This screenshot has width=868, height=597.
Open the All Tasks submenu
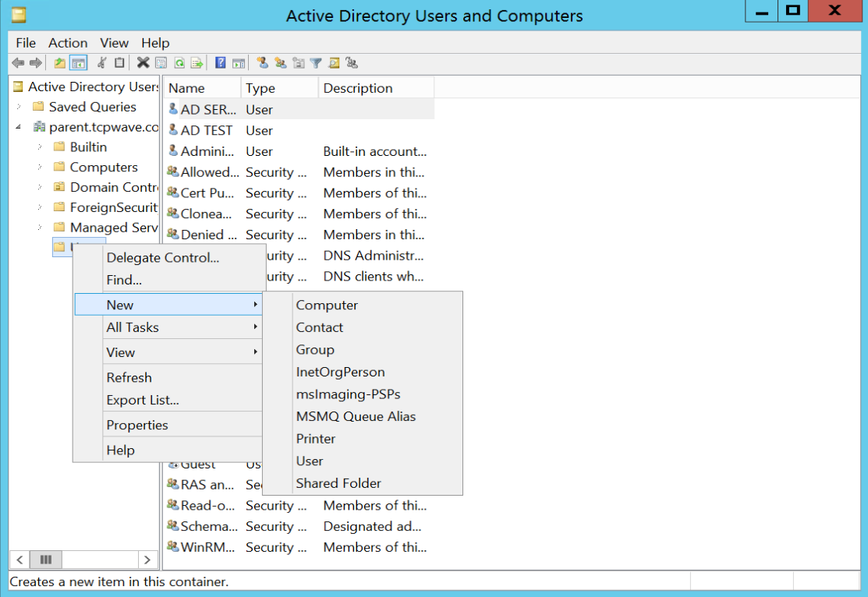tap(168, 327)
